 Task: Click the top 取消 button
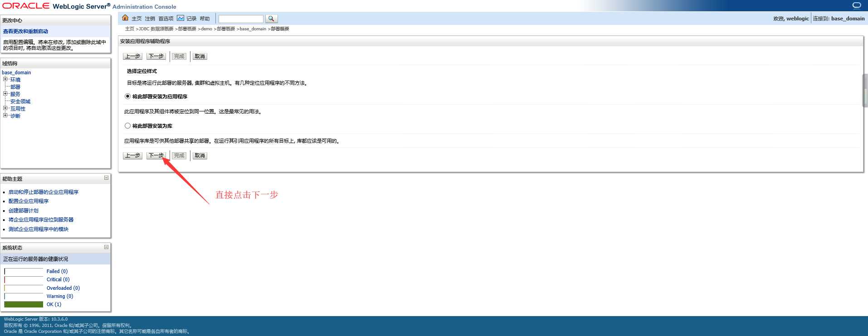tap(200, 56)
